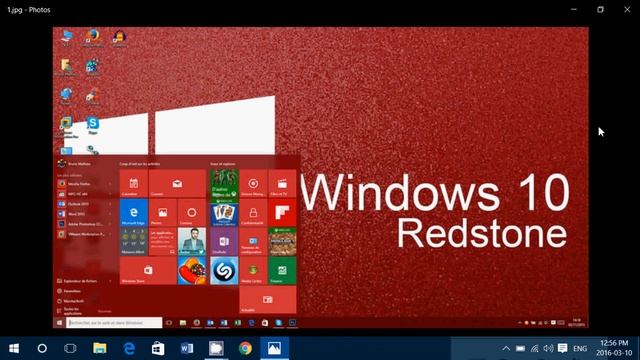The height and width of the screenshot is (360, 640).
Task: Open the volume control in system tray
Action: coord(548,348)
